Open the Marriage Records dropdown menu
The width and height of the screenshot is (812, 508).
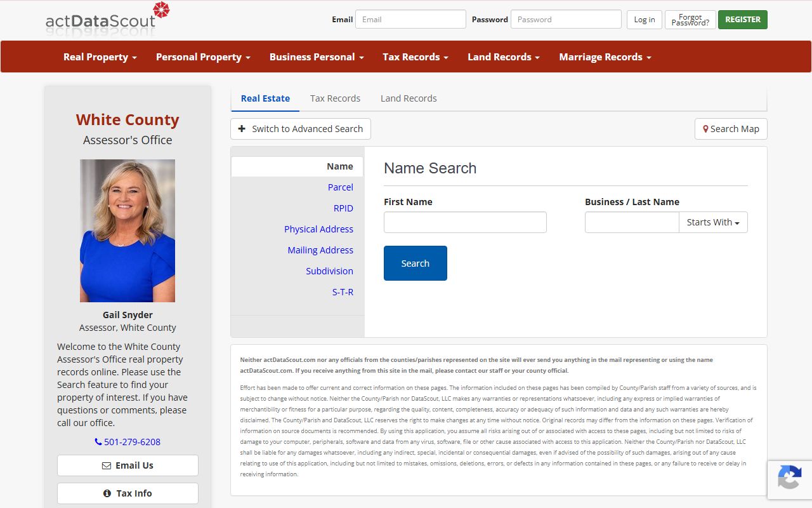click(605, 57)
